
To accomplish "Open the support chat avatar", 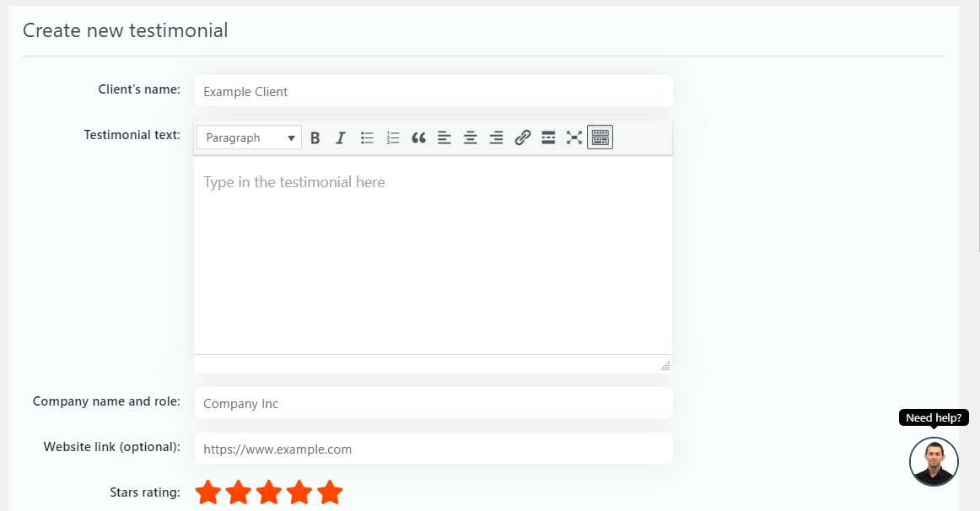I will (934, 461).
